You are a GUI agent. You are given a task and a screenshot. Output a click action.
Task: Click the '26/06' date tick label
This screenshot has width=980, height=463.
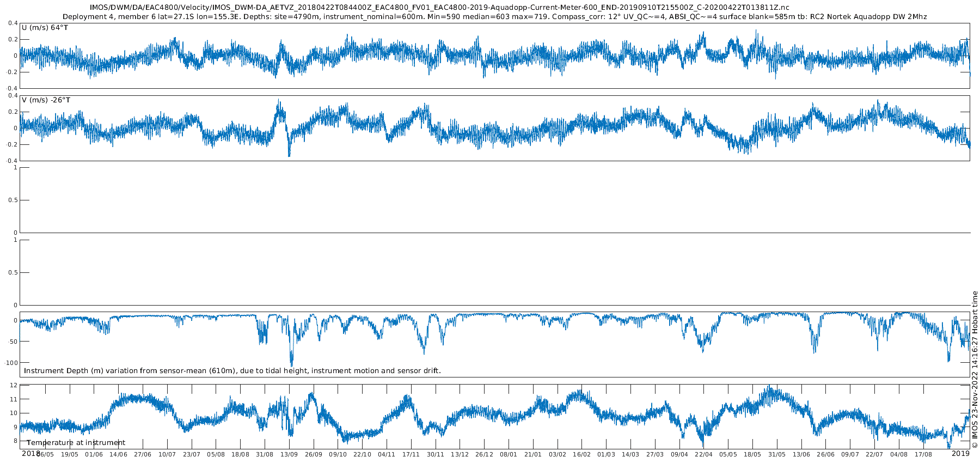pos(826,454)
